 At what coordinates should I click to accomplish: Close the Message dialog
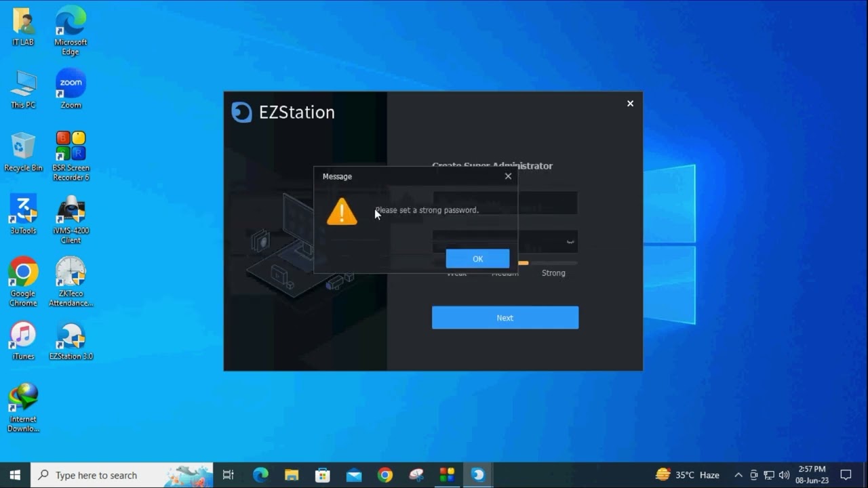pos(508,176)
